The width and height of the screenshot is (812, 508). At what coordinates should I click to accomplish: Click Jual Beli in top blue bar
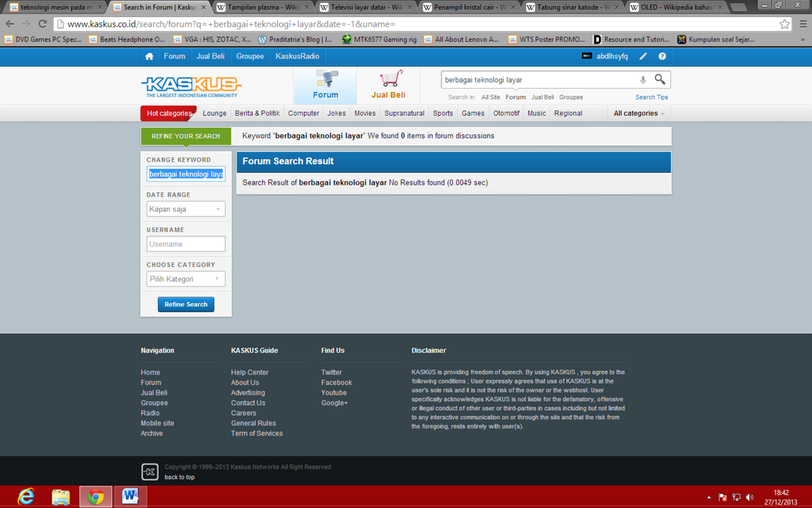[x=210, y=56]
